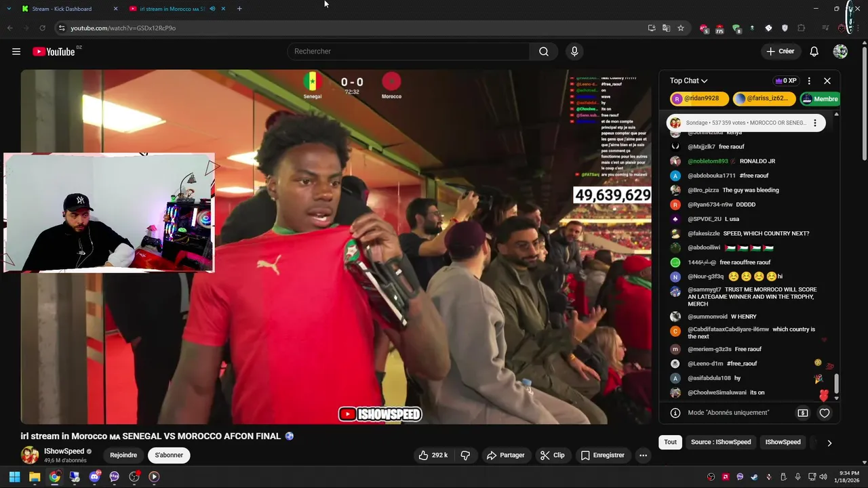Open File Explorer from taskbar
Image resolution: width=868 pixels, height=488 pixels.
click(x=35, y=476)
